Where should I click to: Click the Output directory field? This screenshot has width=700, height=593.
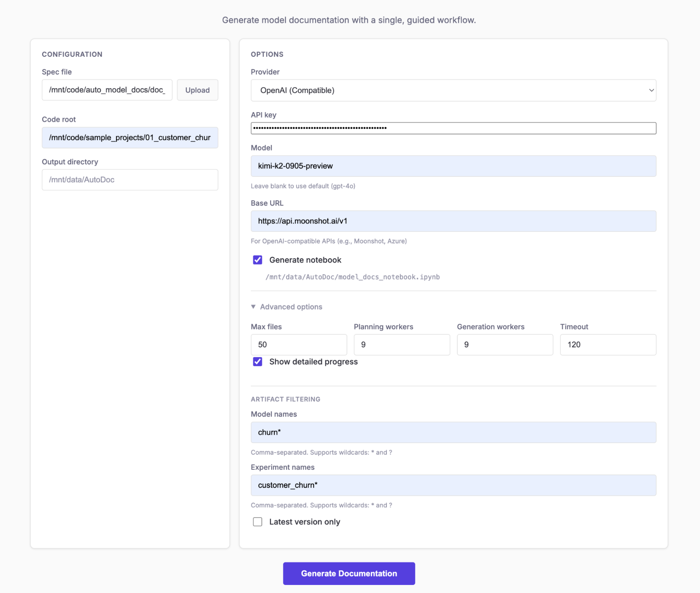[130, 180]
